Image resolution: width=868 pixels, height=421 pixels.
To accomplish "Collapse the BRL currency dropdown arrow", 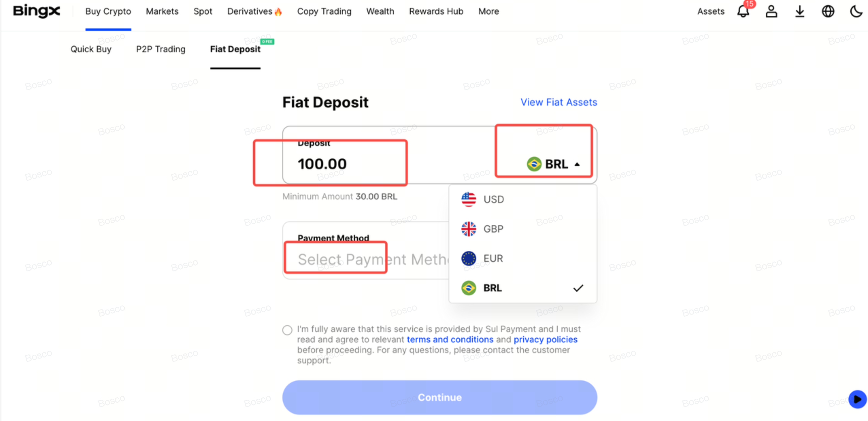I will pos(577,165).
